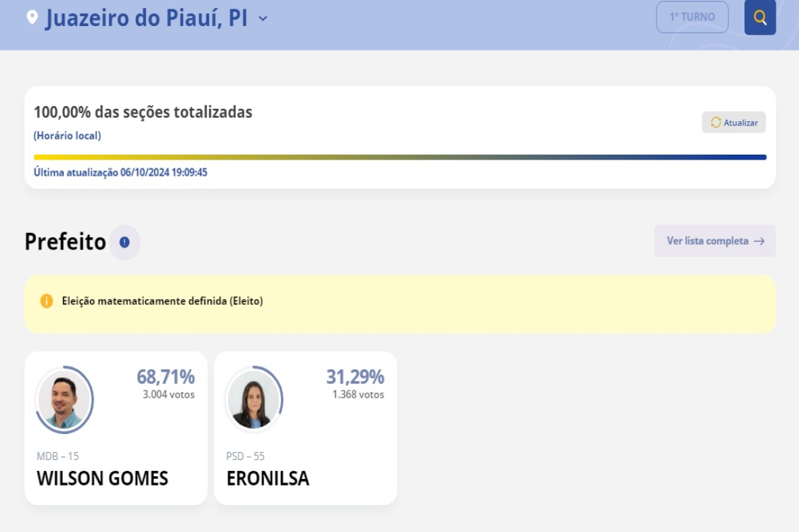Click the refresh icon in Atualizar
The width and height of the screenshot is (799, 532).
(716, 122)
